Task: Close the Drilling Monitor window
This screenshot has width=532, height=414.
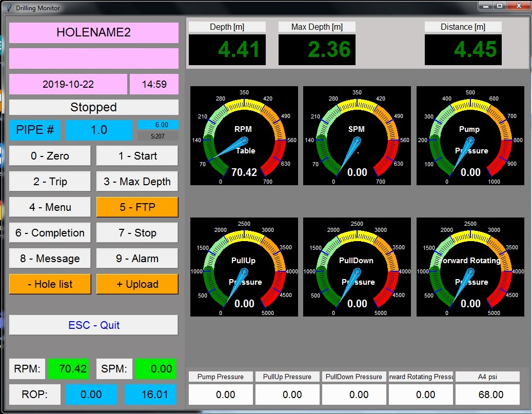Action: (519, 6)
